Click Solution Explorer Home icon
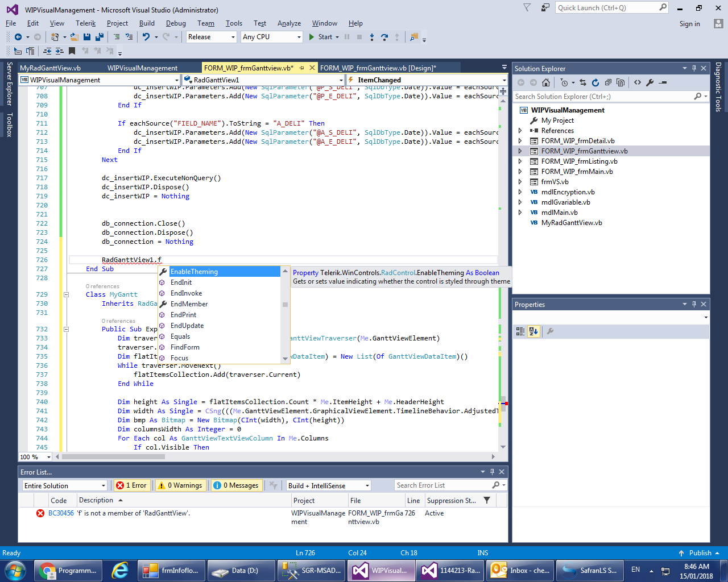Viewport: 728px width, 582px height. coord(546,82)
